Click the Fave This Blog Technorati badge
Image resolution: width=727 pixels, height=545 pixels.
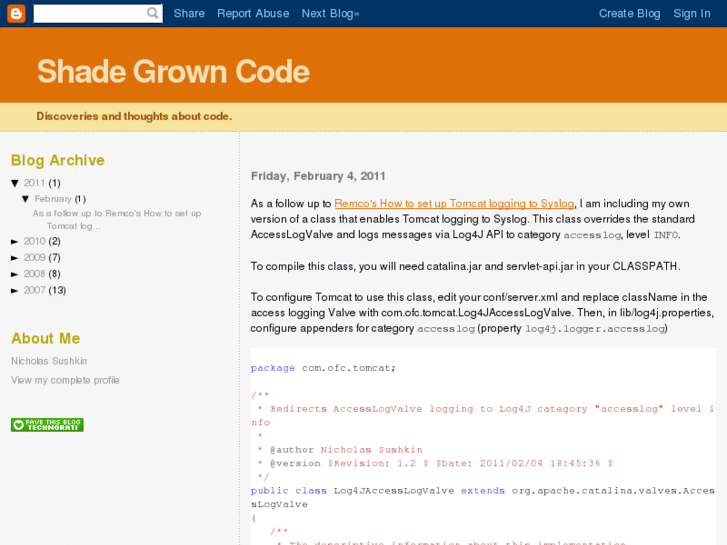click(x=47, y=425)
